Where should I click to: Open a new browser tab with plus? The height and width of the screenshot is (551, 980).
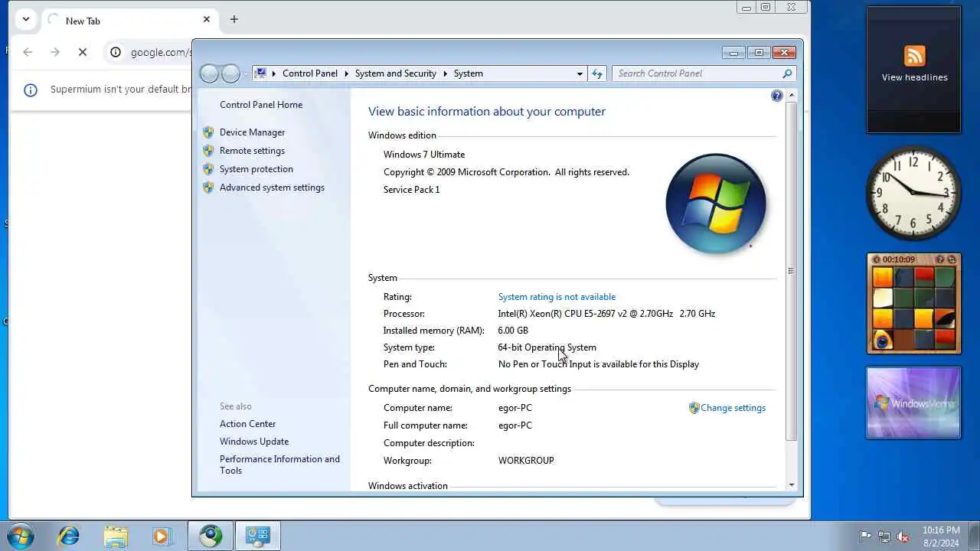coord(234,20)
